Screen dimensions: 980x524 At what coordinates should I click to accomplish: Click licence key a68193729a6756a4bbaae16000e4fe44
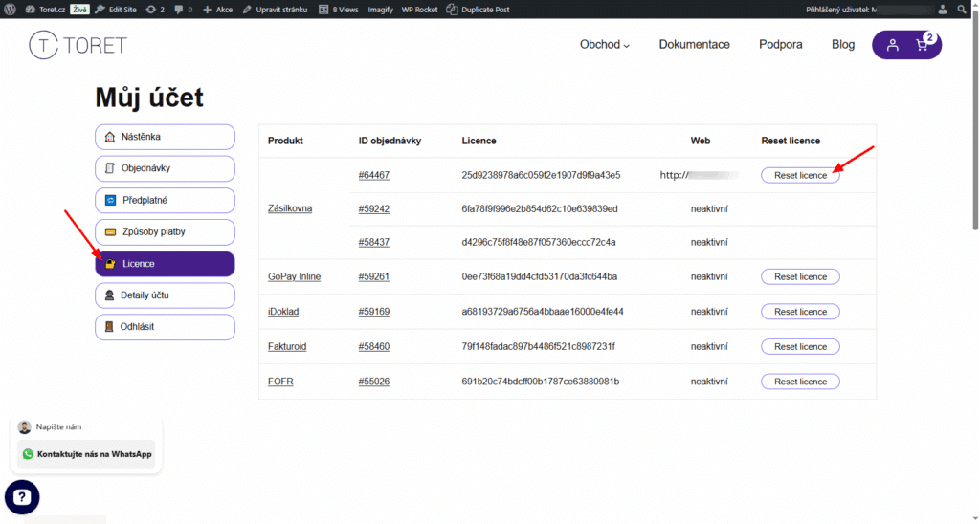click(x=543, y=312)
